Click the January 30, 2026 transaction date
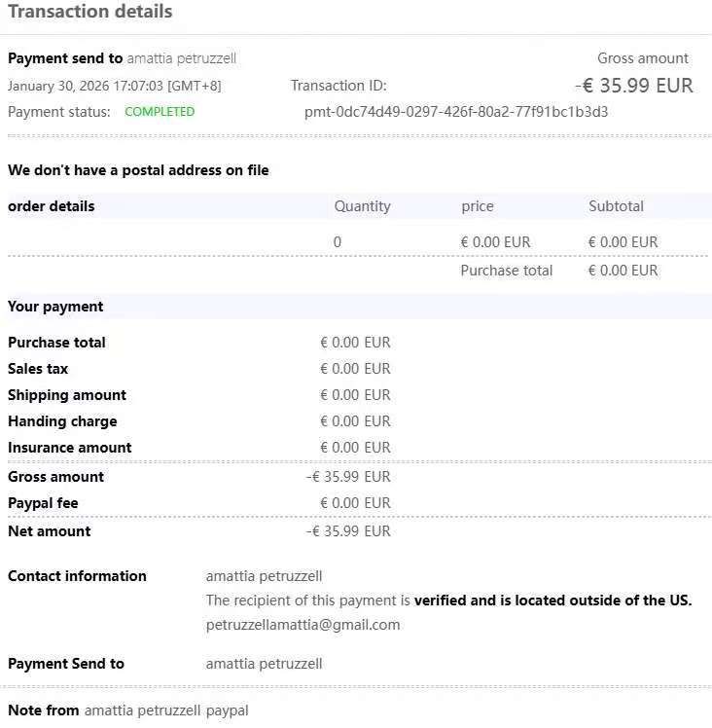This screenshot has height=728, width=712. pyautogui.click(x=114, y=86)
